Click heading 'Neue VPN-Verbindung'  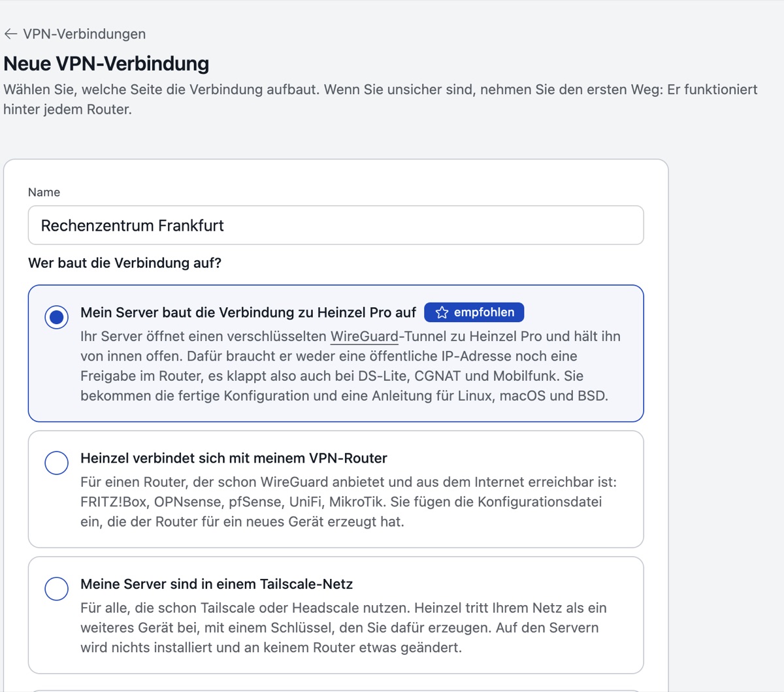(x=106, y=63)
